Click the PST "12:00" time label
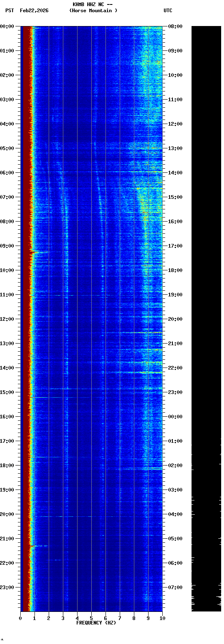The height and width of the screenshot is (644, 224). 7,319
